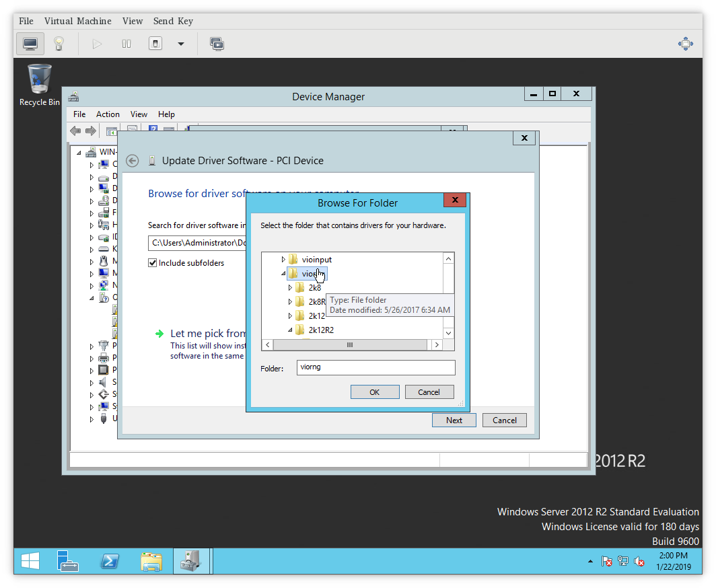Viewport: 716px width, 588px height.
Task: Click the pause virtual machine toolbar icon
Action: tap(126, 43)
